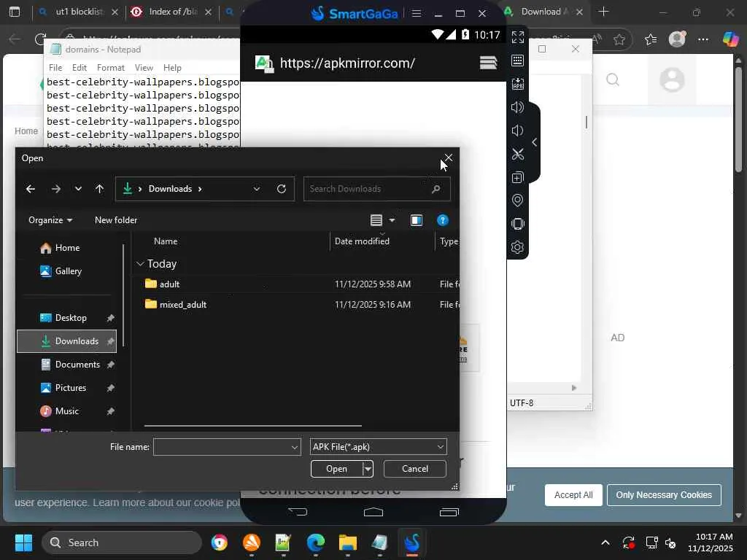Viewport: 747px width, 560px height.
Task: Select Music in navigation pane
Action: 66,411
